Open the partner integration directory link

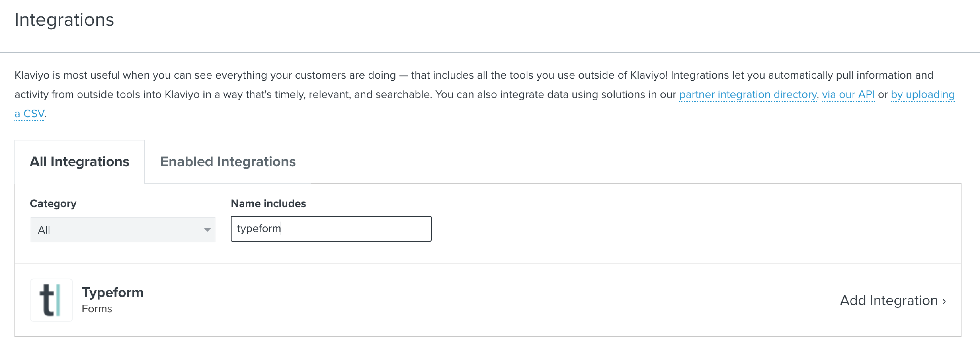tap(747, 94)
